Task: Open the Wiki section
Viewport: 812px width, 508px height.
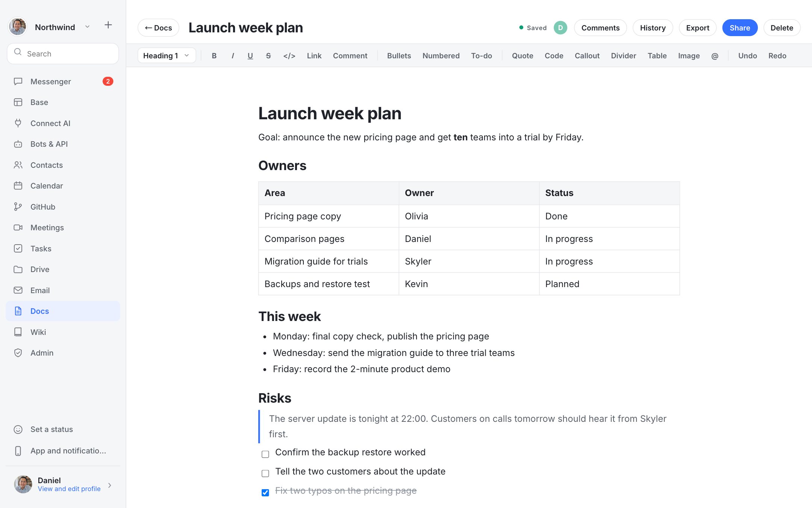Action: [63, 332]
